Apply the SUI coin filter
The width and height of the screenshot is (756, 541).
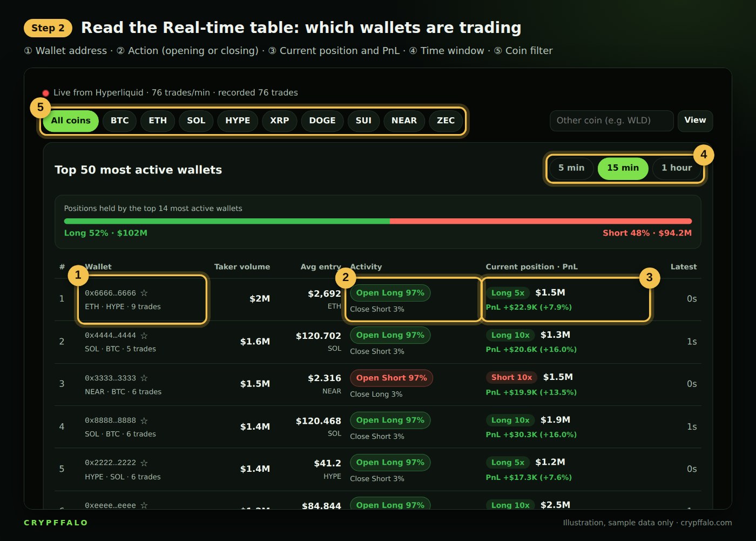363,121
